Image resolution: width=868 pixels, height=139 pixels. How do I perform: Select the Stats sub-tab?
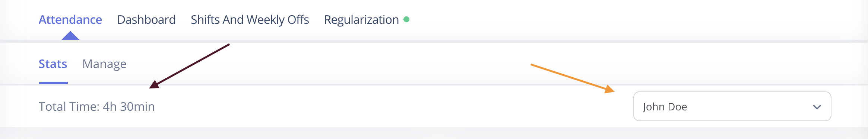[53, 64]
